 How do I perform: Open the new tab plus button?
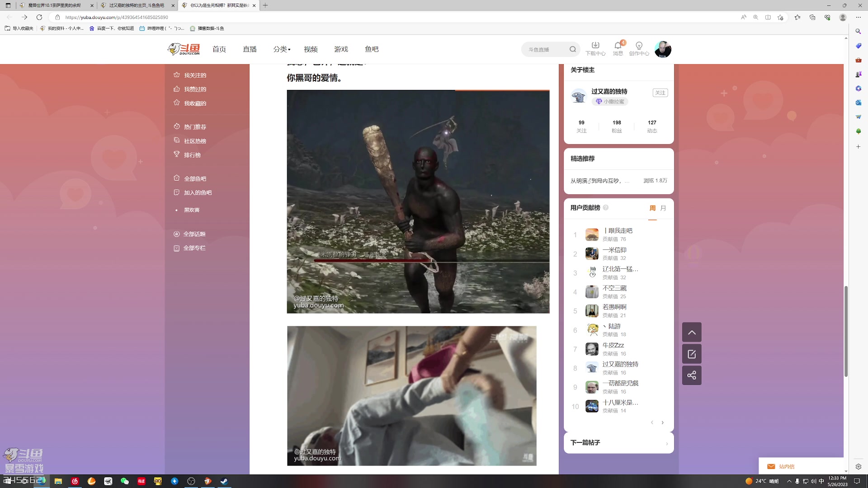coord(265,5)
